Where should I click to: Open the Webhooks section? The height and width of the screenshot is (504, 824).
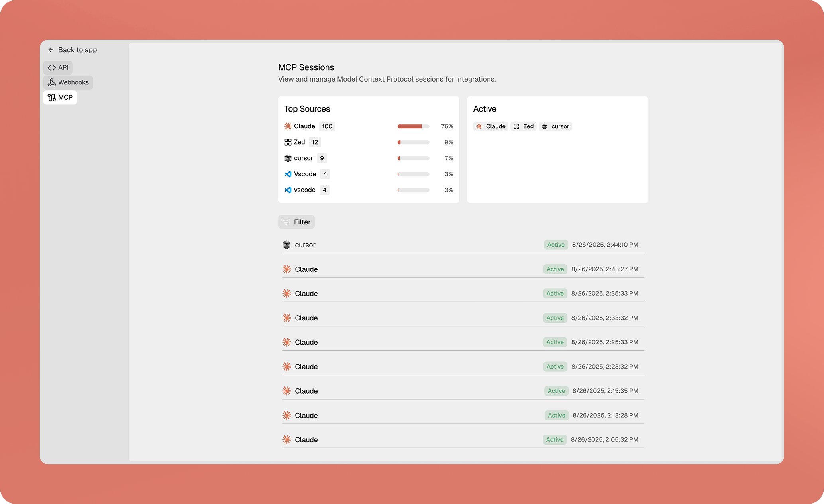68,82
